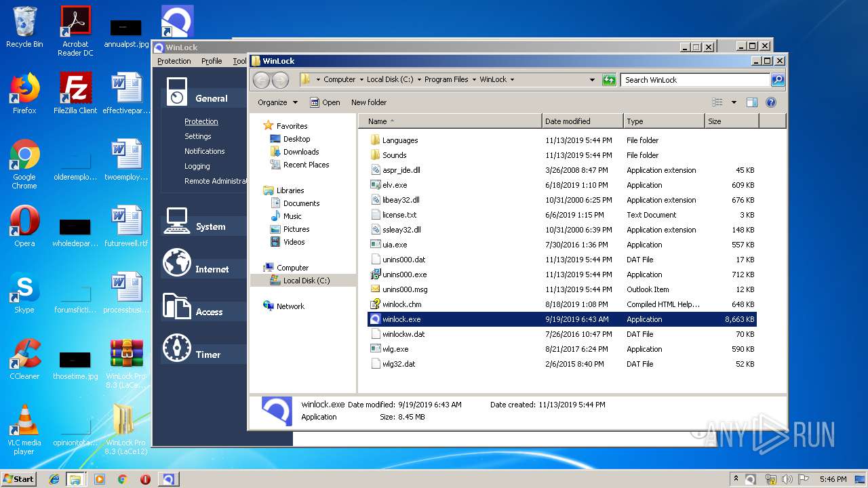
Task: Click Internet Explorer taskbar icon
Action: 54,479
